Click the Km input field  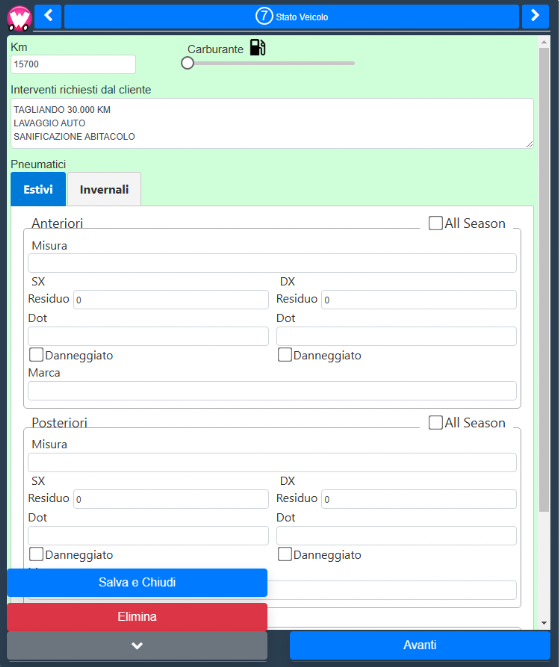(73, 64)
